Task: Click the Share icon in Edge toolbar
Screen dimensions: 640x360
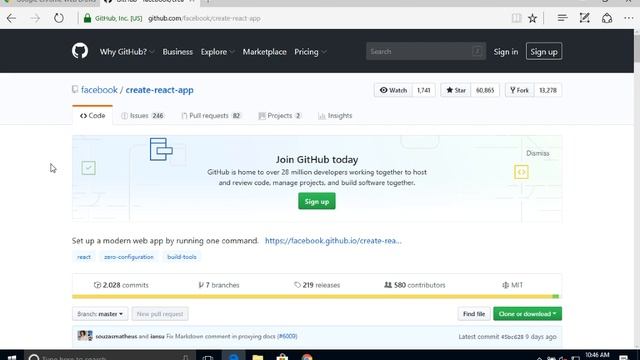Action: click(x=607, y=18)
